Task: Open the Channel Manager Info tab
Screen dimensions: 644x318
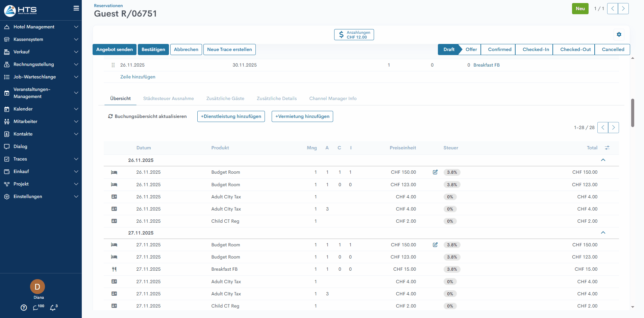Action: point(333,98)
